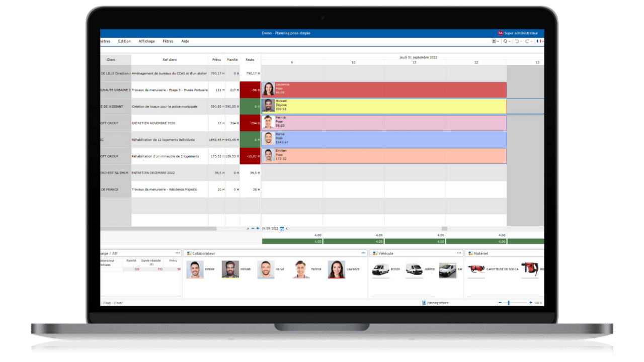Image resolution: width=644 pixels, height=362 pixels.
Task: Click Mickael's photo in the planning row
Action: pyautogui.click(x=269, y=106)
